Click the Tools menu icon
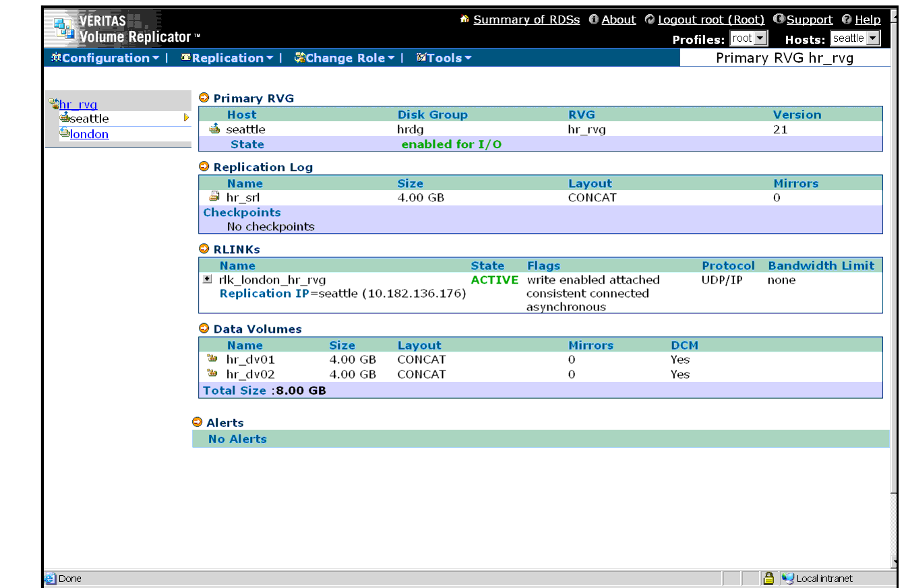906x588 pixels. [421, 57]
